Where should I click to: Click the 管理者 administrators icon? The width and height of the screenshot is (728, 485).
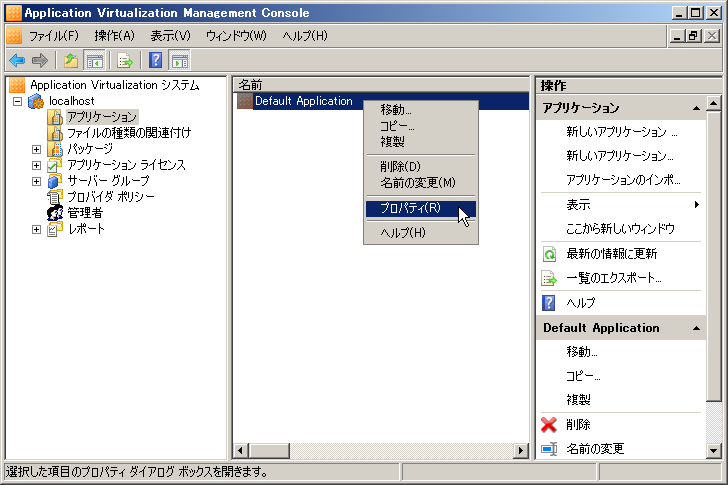coord(55,213)
